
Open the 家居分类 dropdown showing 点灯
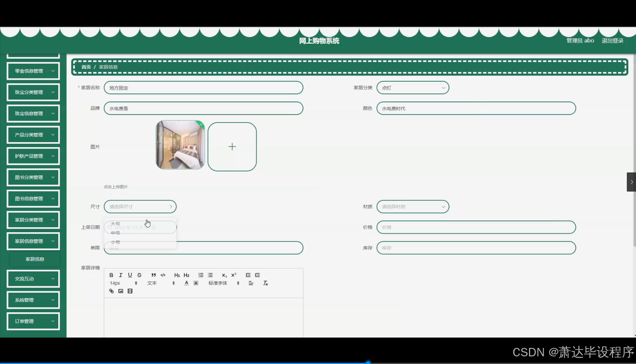[x=413, y=88]
